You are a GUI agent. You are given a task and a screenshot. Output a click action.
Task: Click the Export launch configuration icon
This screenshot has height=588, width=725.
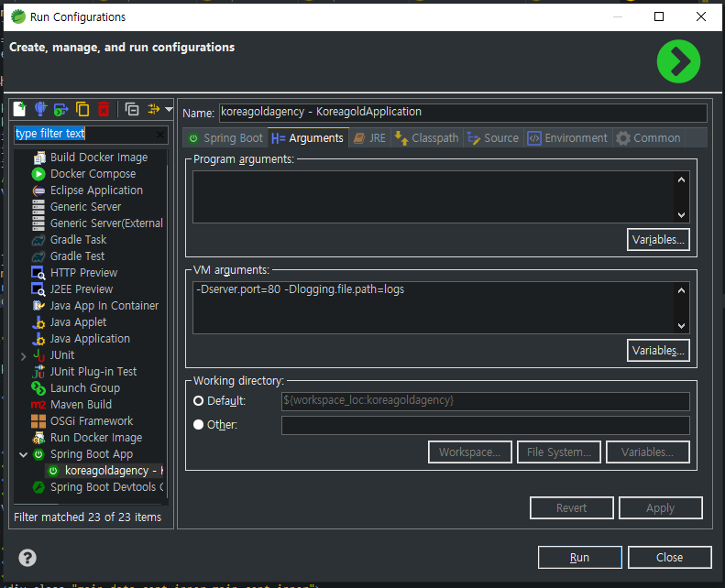(x=61, y=109)
